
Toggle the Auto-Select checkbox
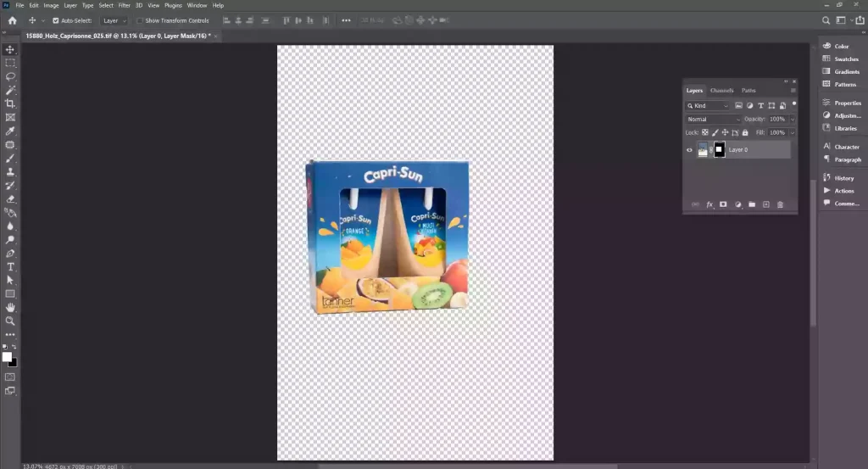56,20
